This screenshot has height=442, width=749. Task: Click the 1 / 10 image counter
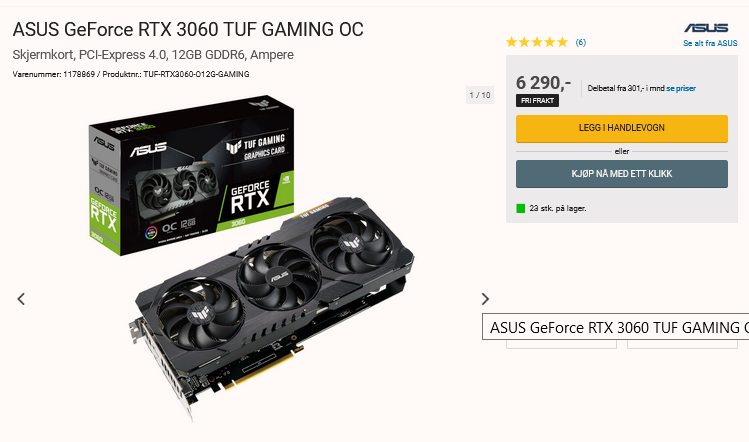(480, 95)
